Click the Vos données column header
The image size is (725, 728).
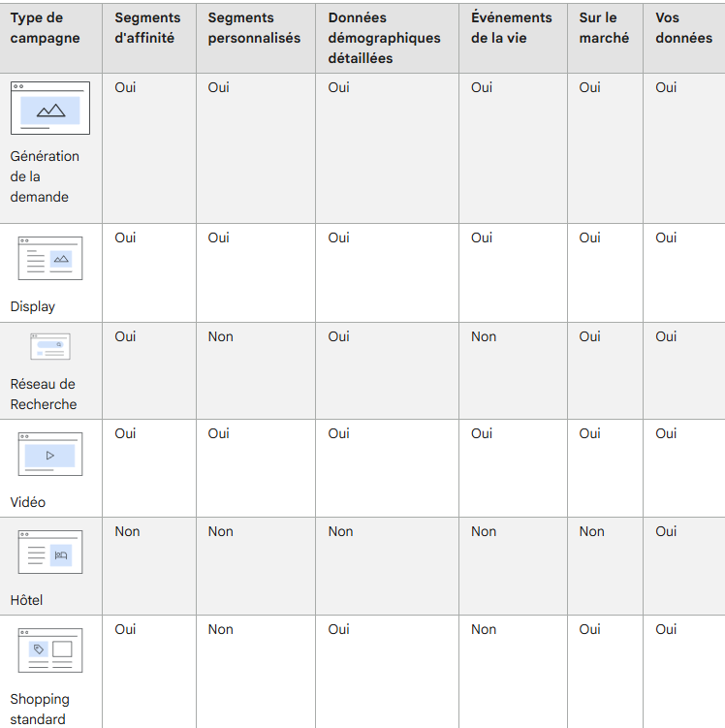click(x=683, y=28)
